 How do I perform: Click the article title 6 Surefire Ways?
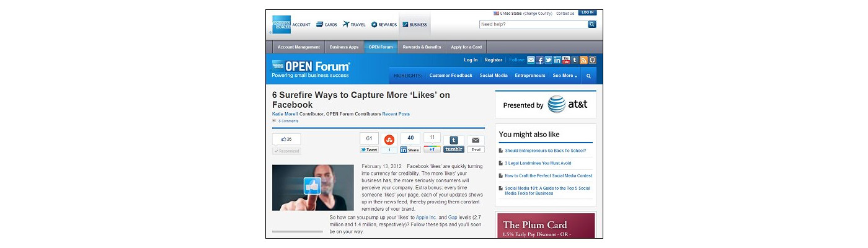pos(361,100)
